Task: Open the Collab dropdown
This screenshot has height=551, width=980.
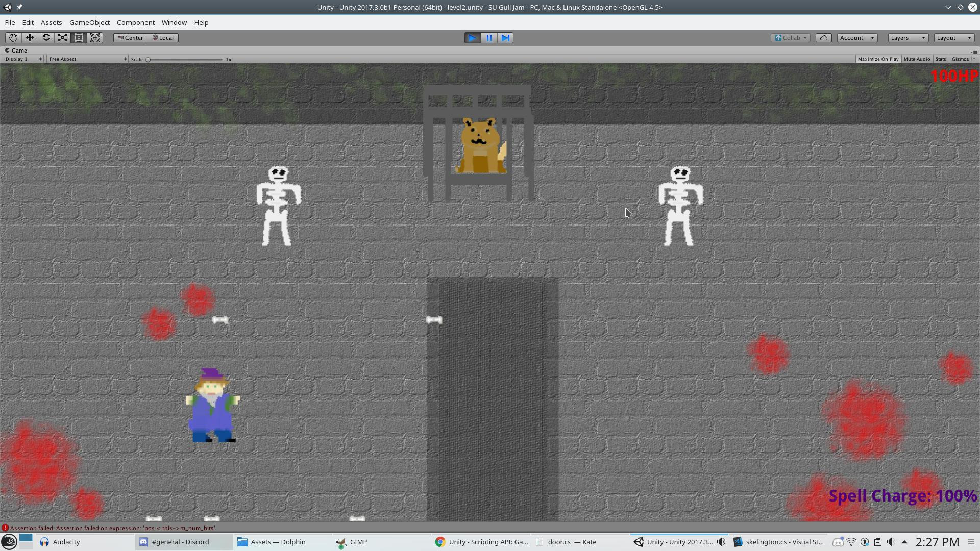Action: (x=790, y=38)
